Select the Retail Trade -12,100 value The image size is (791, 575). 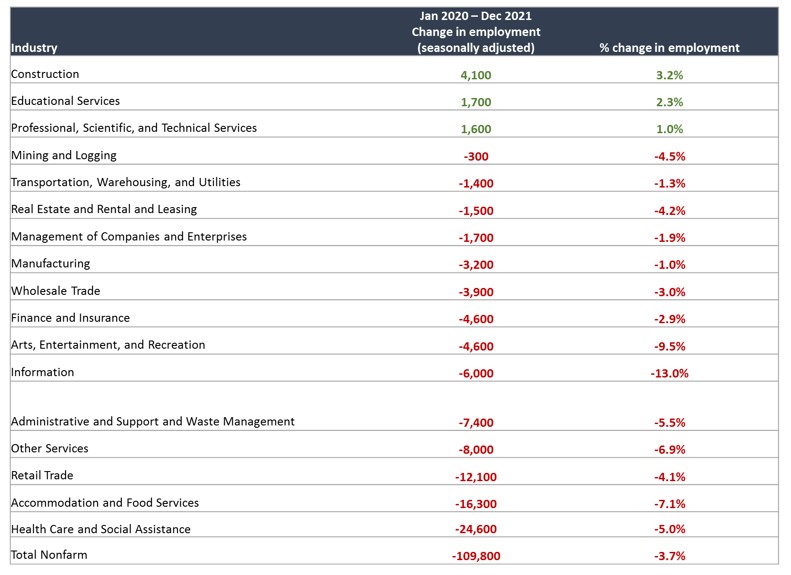click(x=476, y=476)
